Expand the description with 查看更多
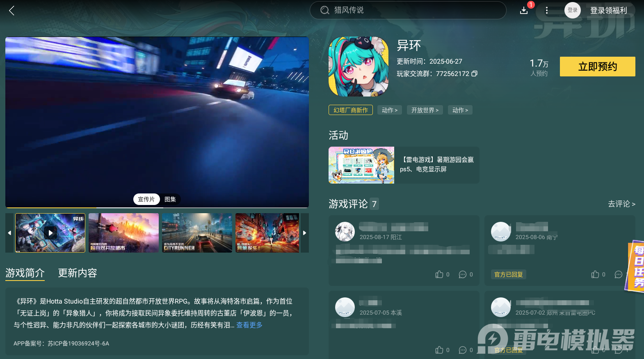The height and width of the screenshot is (359, 644). pyautogui.click(x=249, y=325)
